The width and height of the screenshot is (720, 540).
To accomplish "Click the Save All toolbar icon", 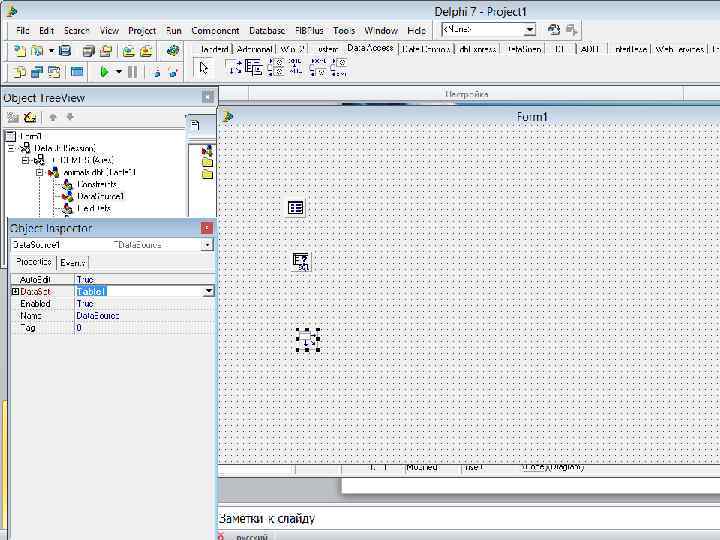I will coord(89,51).
